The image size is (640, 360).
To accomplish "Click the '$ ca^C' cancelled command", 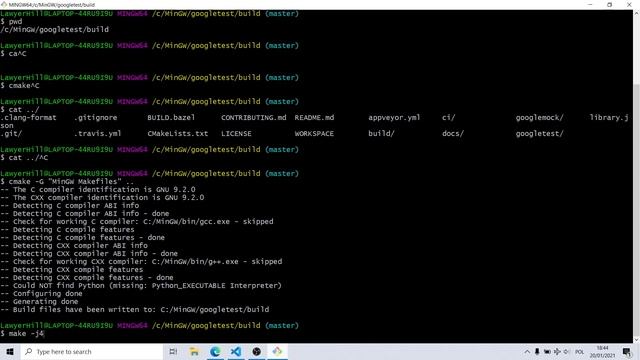I will pyautogui.click(x=13, y=53).
